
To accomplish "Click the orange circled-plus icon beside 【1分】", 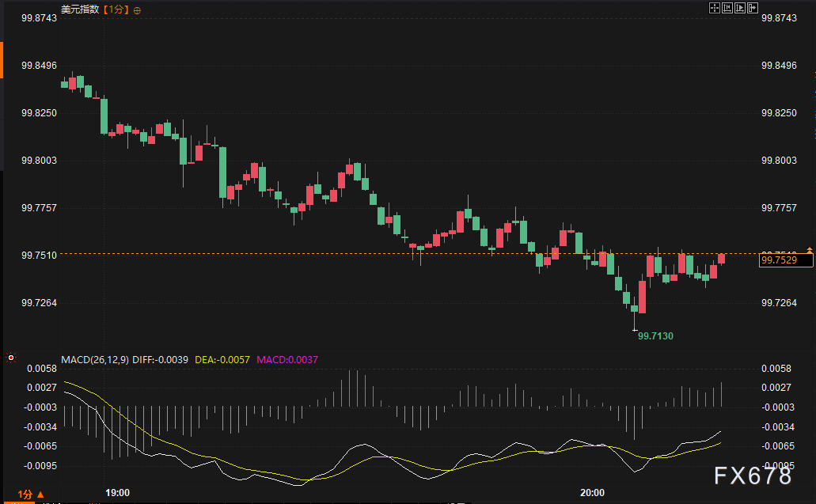I will pyautogui.click(x=137, y=10).
